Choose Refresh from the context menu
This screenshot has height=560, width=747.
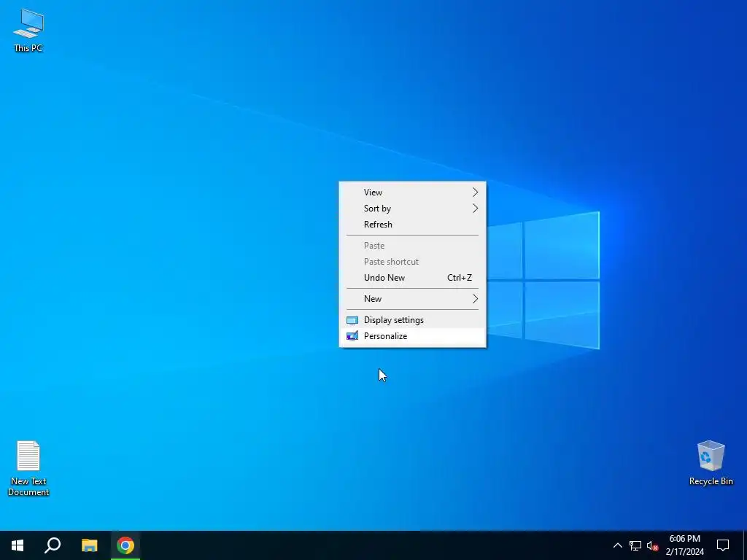pyautogui.click(x=413, y=225)
